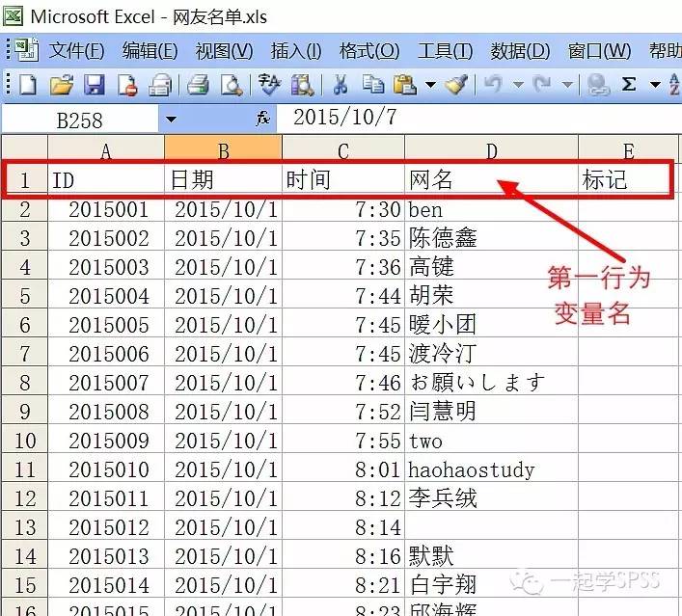This screenshot has height=616, width=682.
Task: Click the time cell 7:36
Action: pos(343,267)
